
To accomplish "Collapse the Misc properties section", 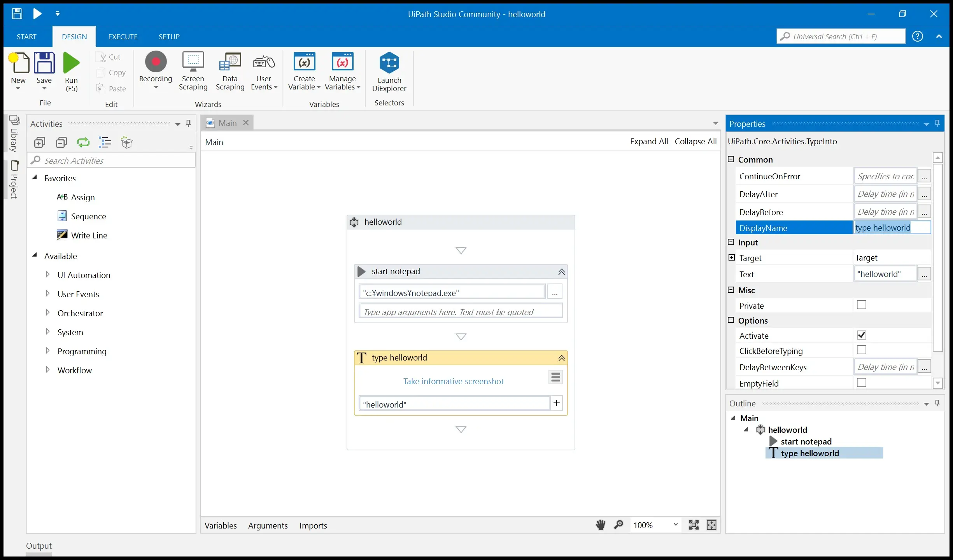I will tap(731, 290).
